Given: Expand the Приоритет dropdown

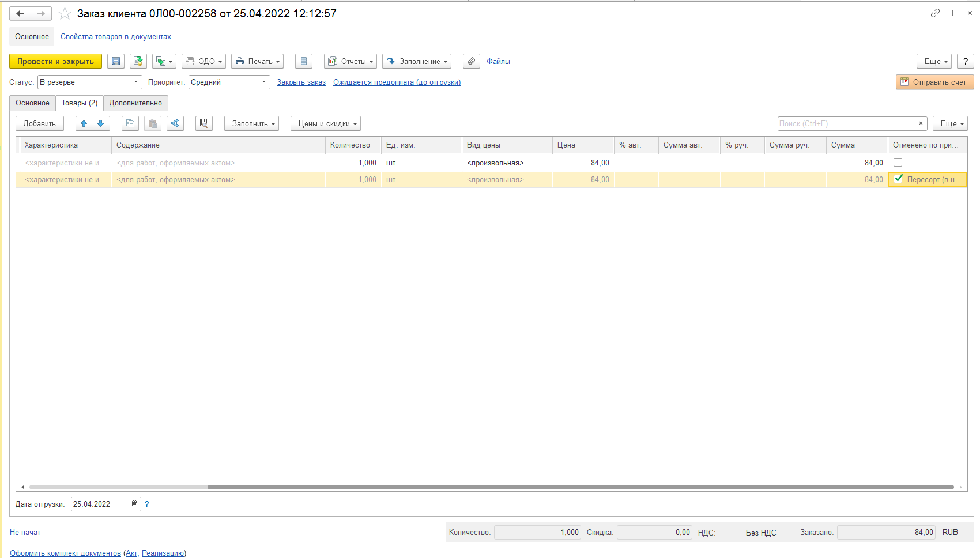Looking at the screenshot, I should (x=263, y=82).
